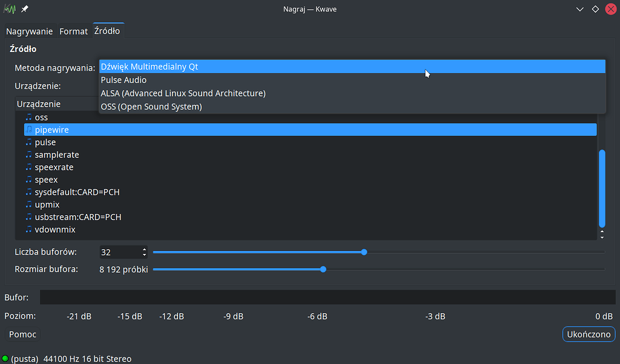Click the Liczba buforów slider handle

[364, 252]
